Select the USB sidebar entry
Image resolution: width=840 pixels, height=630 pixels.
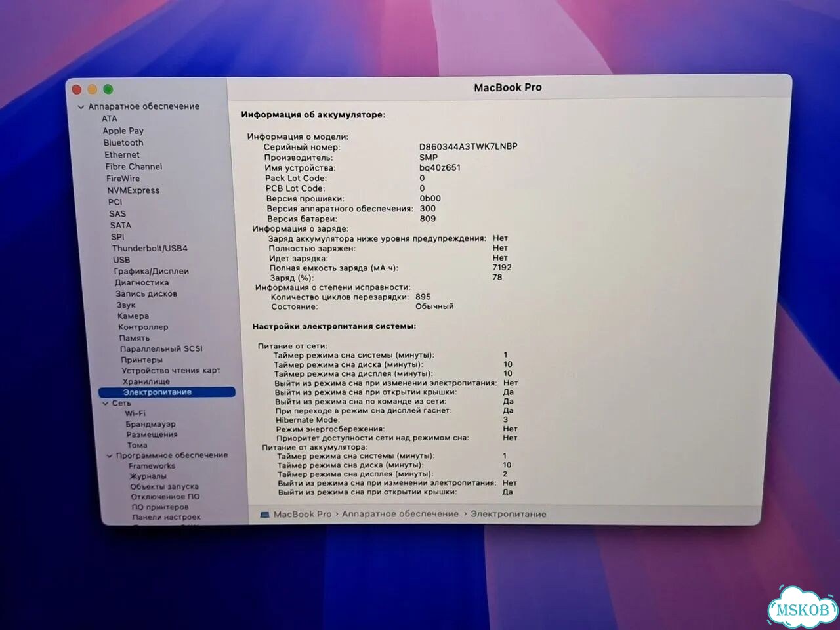[x=121, y=260]
